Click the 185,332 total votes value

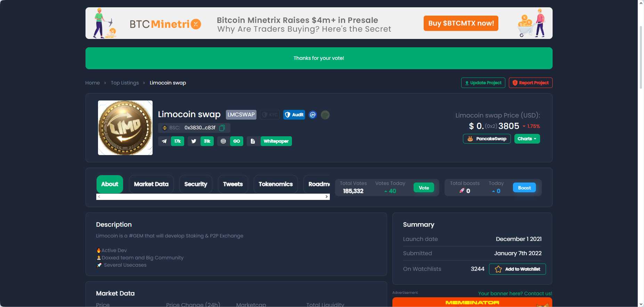pos(353,191)
